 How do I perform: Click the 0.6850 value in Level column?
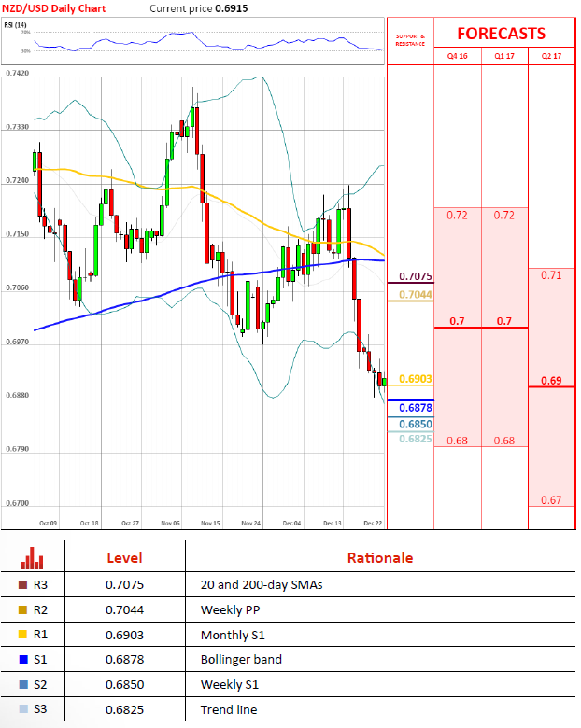tap(124, 685)
